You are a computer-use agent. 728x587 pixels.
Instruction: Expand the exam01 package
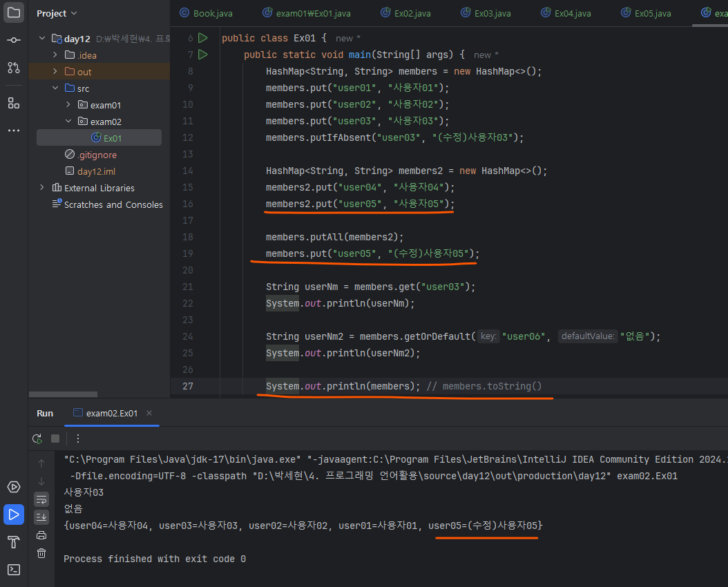(x=68, y=104)
